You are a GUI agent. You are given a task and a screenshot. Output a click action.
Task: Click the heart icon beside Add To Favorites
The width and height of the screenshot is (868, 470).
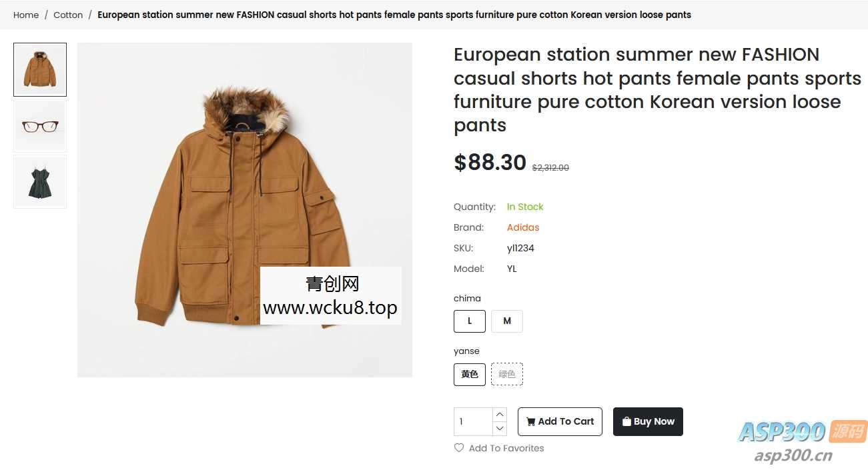click(459, 448)
